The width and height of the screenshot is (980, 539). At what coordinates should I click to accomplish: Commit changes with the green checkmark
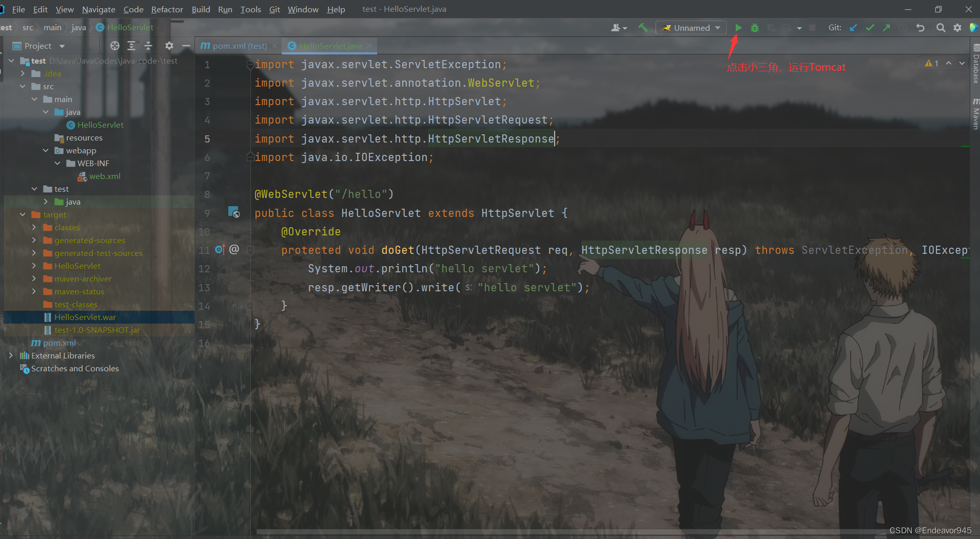tap(870, 28)
